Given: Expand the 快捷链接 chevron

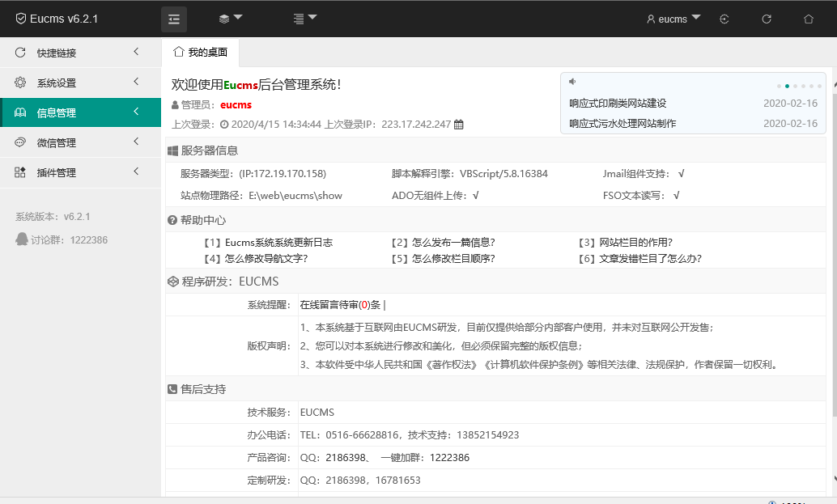Looking at the screenshot, I should [136, 52].
